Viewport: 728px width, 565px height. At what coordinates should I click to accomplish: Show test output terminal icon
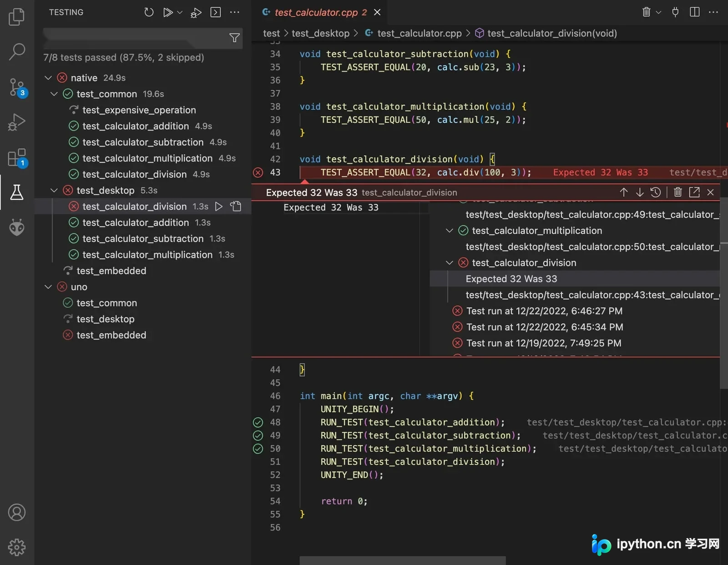click(x=216, y=12)
